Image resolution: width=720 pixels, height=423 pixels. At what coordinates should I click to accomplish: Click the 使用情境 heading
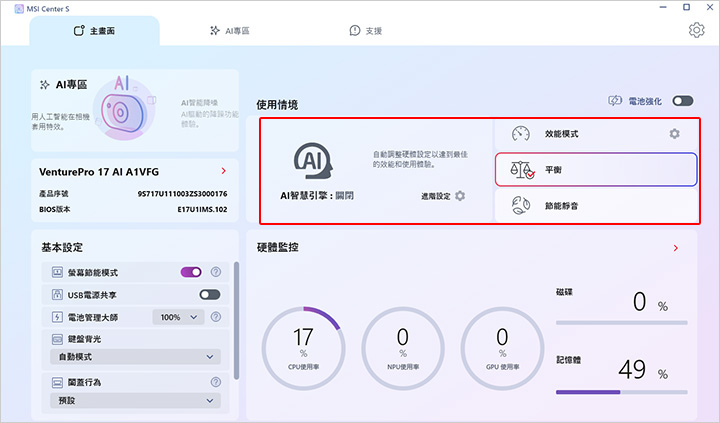[277, 105]
